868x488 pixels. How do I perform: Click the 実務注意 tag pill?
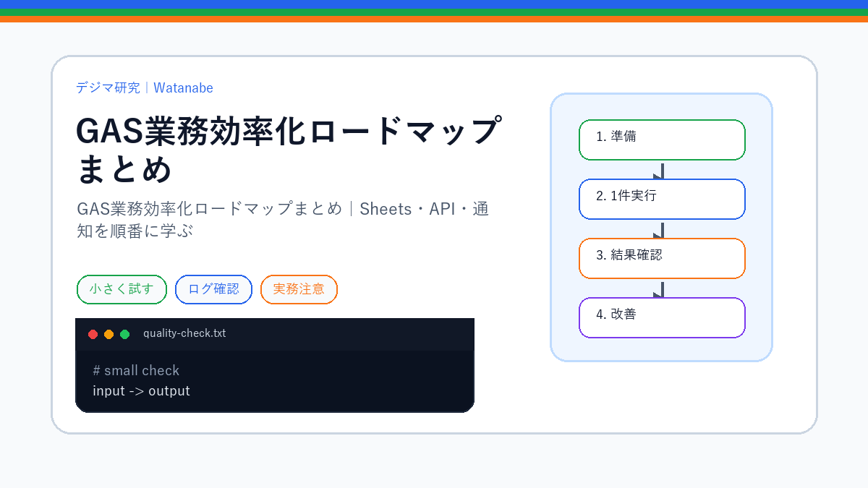[299, 289]
